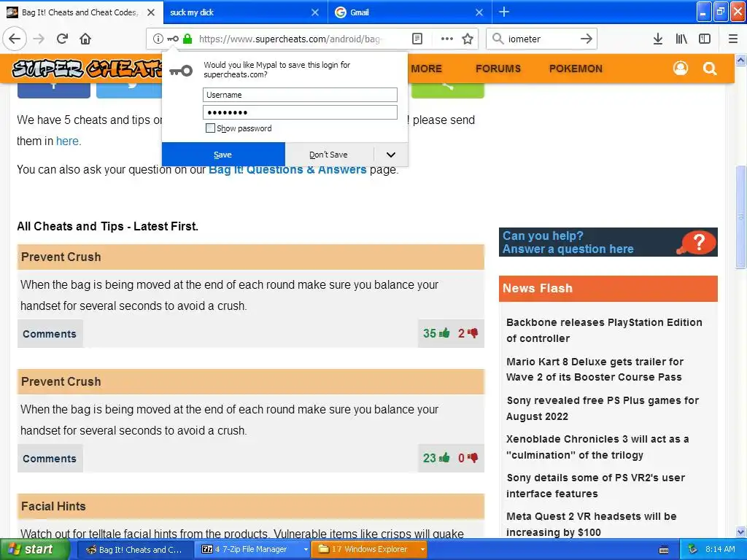The width and height of the screenshot is (747, 560).
Task: Open the POKEMON menu item
Action: point(576,69)
